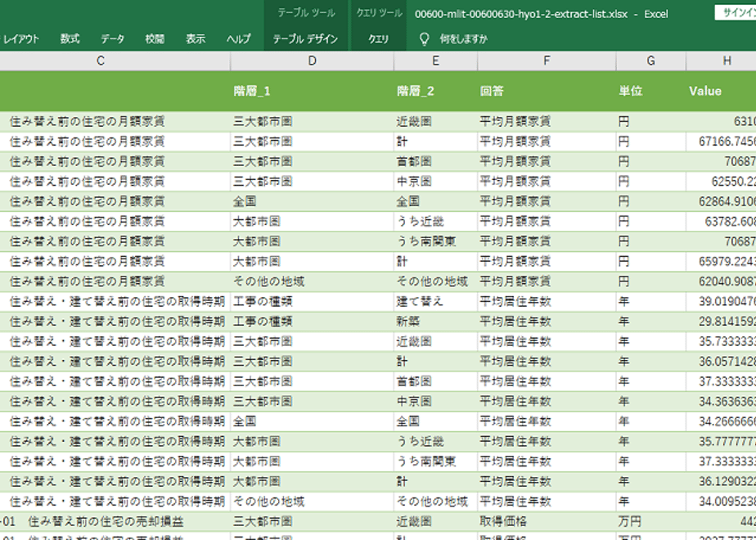The height and width of the screenshot is (540, 756).
Task: Switch to the 校閲 tab
Action: tap(155, 39)
